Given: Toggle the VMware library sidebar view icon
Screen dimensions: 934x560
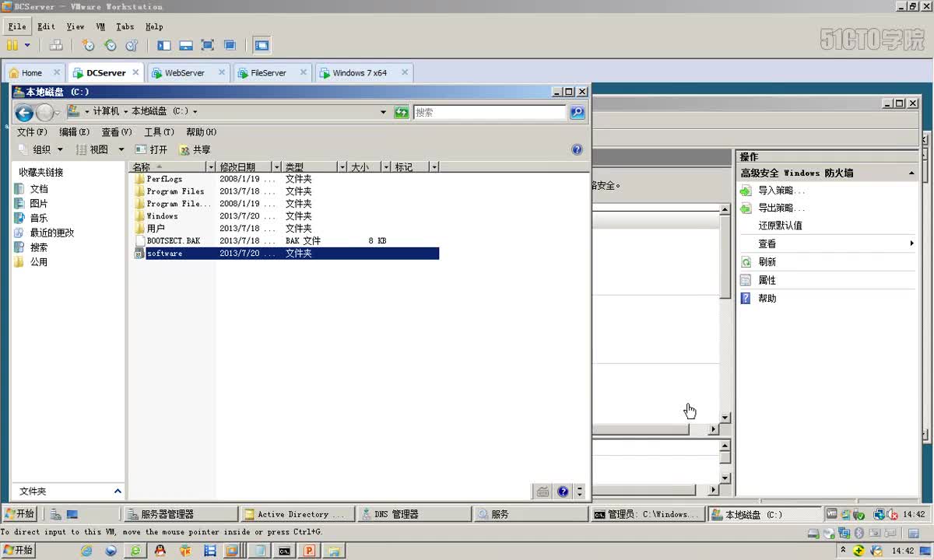Looking at the screenshot, I should [x=163, y=45].
